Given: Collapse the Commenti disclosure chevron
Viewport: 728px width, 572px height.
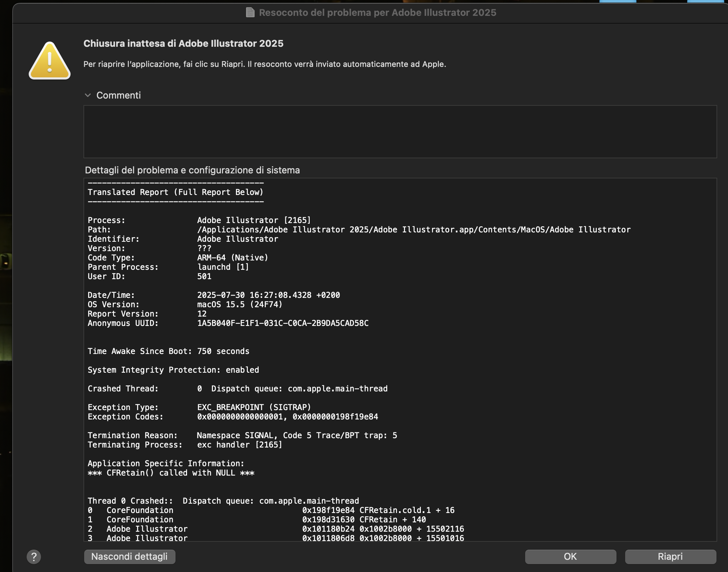Looking at the screenshot, I should (88, 95).
